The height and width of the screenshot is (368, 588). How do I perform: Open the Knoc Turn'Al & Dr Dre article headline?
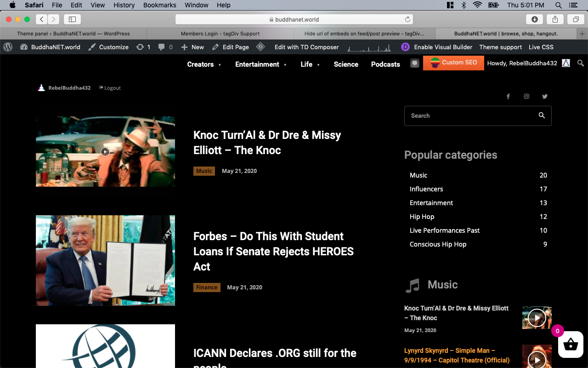pyautogui.click(x=267, y=143)
